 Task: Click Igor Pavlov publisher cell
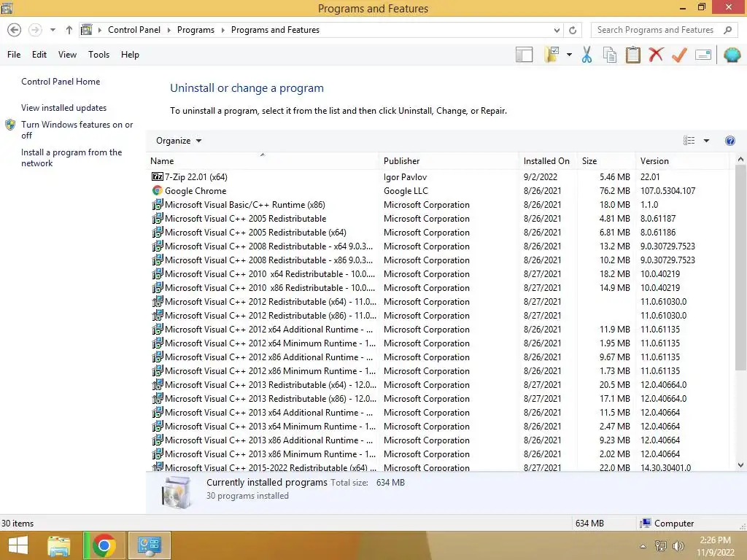point(405,177)
